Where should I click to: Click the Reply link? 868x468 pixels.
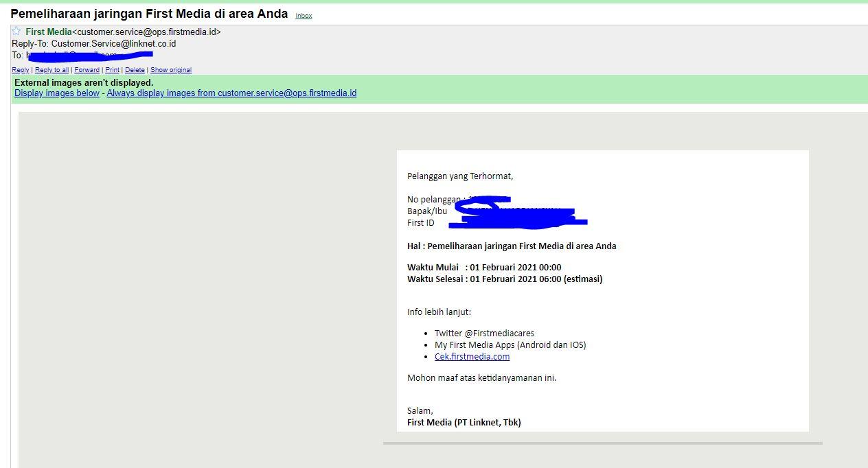(x=21, y=70)
